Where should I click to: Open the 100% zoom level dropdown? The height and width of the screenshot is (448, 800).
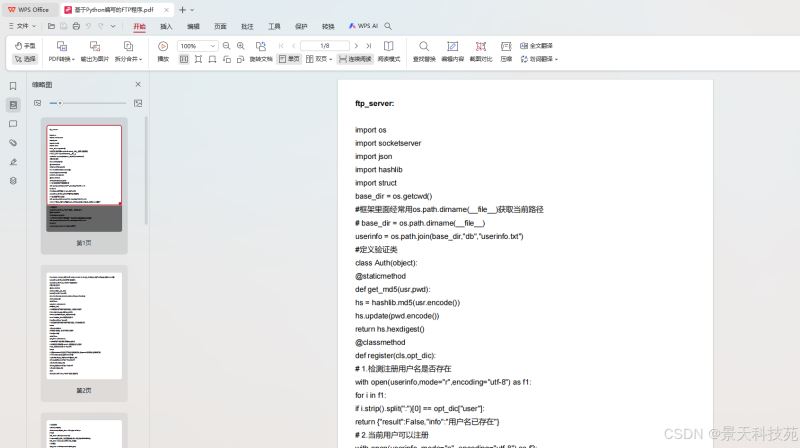tap(197, 46)
